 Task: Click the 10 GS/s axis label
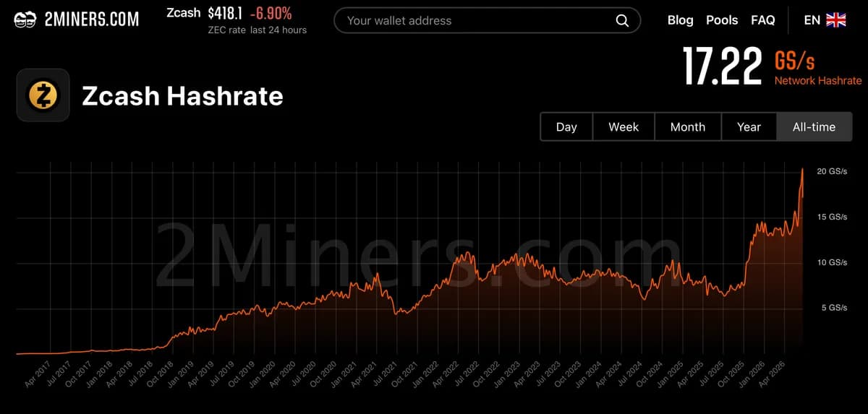[x=832, y=262]
